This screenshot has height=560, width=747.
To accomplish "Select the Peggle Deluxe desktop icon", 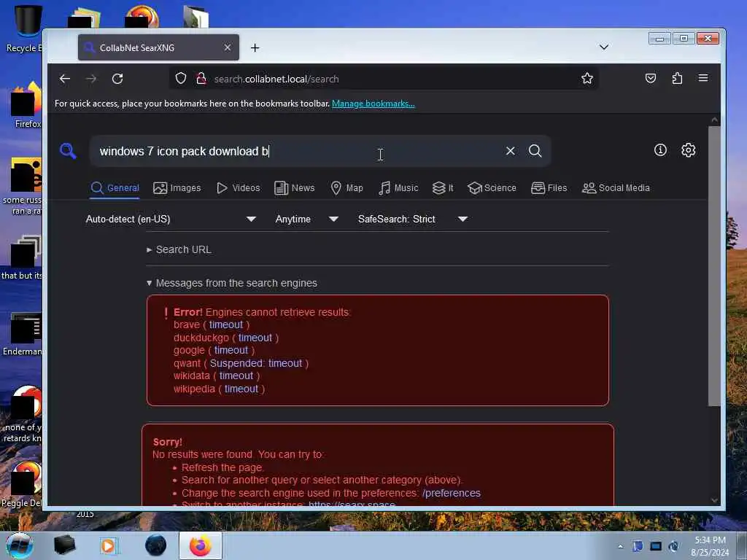I will 23,485.
